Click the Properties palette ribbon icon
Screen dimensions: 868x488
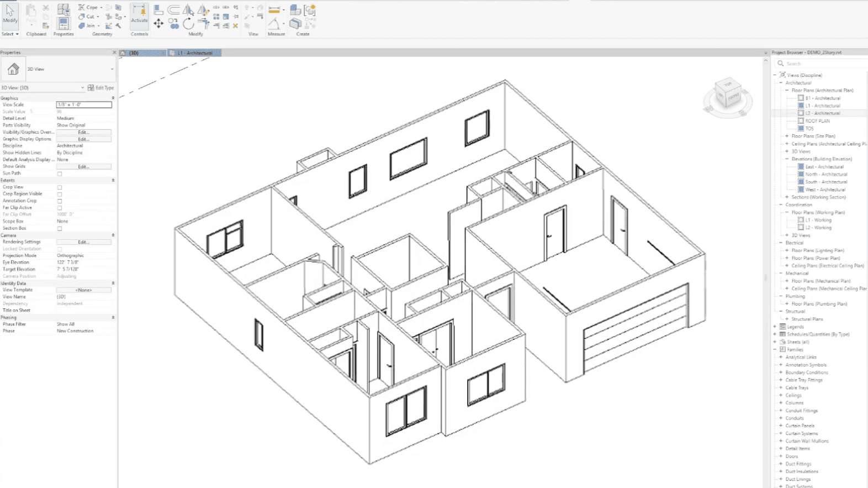pyautogui.click(x=63, y=23)
